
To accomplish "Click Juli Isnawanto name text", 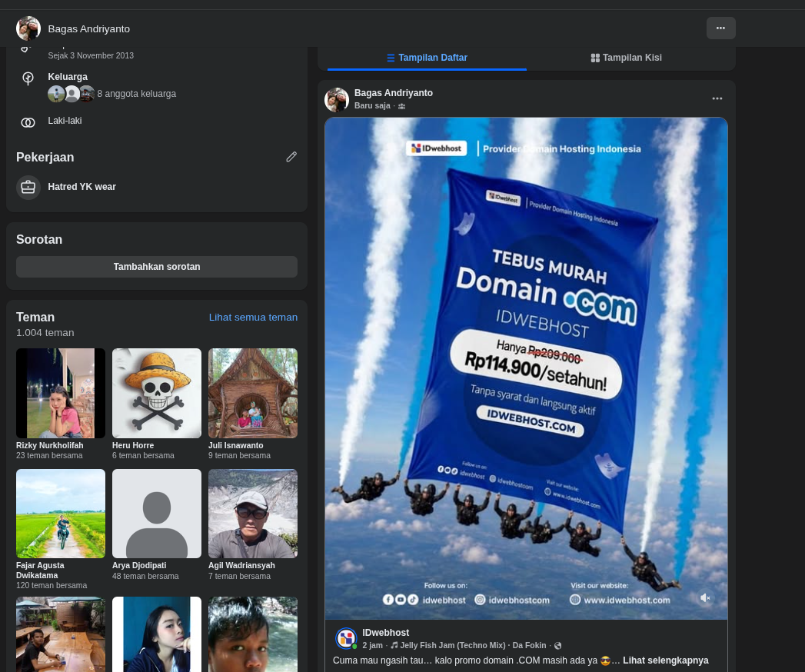I will 235,445.
